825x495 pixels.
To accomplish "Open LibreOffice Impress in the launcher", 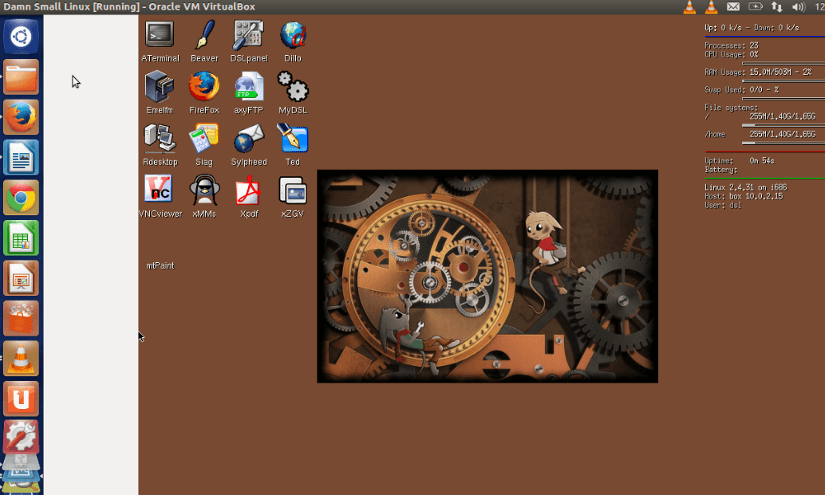I will 21,278.
